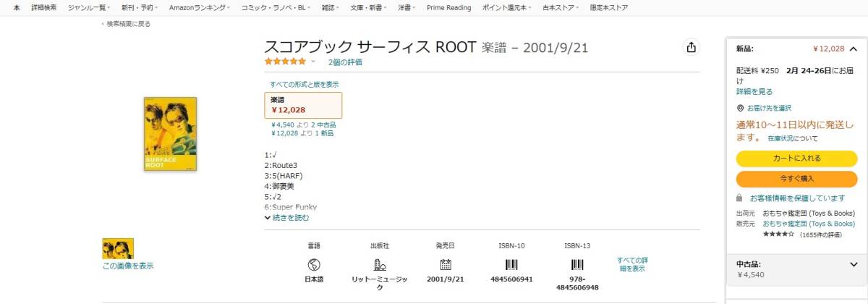Click the small cover thumbnail
868x304 pixels.
(x=118, y=248)
